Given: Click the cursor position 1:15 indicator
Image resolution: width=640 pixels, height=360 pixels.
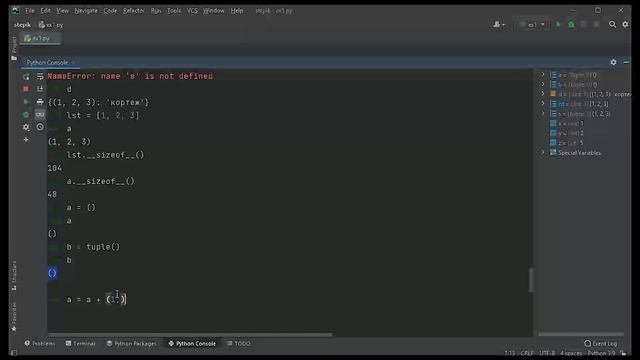Looking at the screenshot, I should (x=509, y=353).
